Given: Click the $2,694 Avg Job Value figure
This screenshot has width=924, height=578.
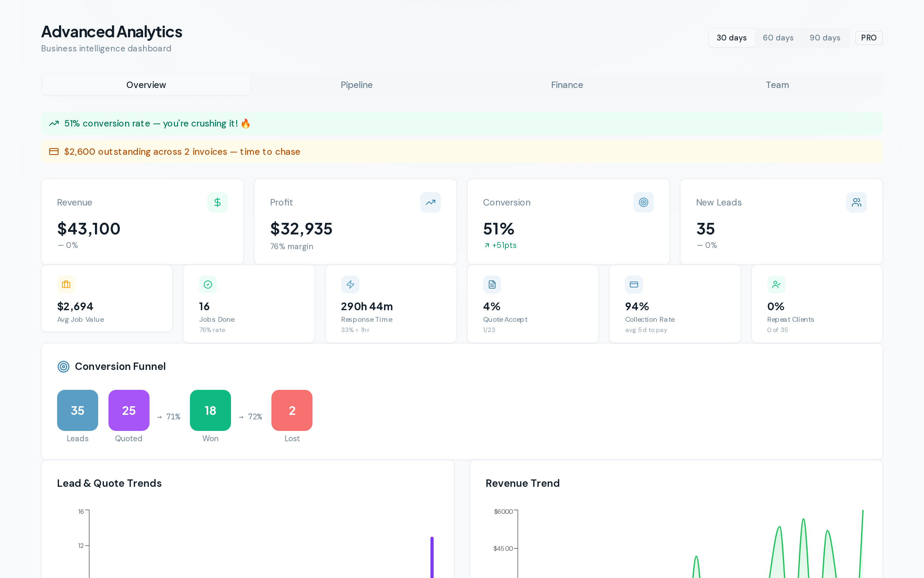Looking at the screenshot, I should [75, 306].
